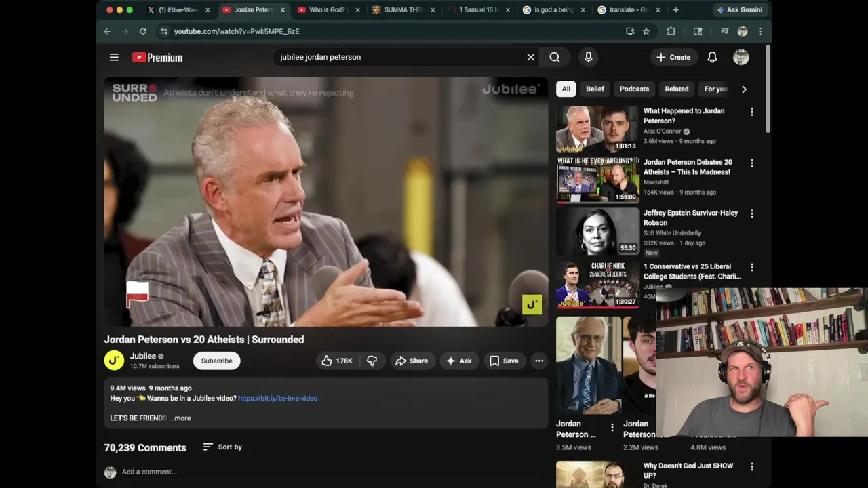Bookmark this page with the star
The image size is (868, 488).
pyautogui.click(x=646, y=31)
